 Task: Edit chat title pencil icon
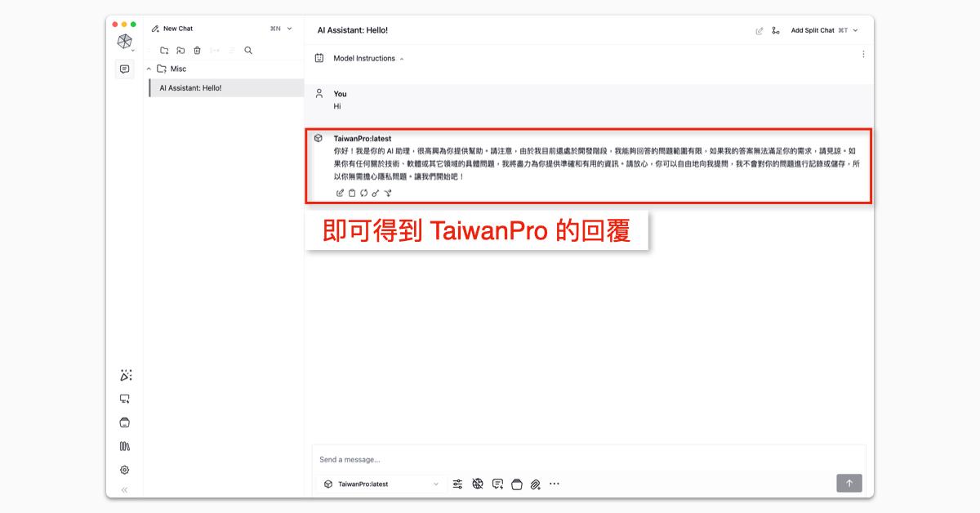759,31
